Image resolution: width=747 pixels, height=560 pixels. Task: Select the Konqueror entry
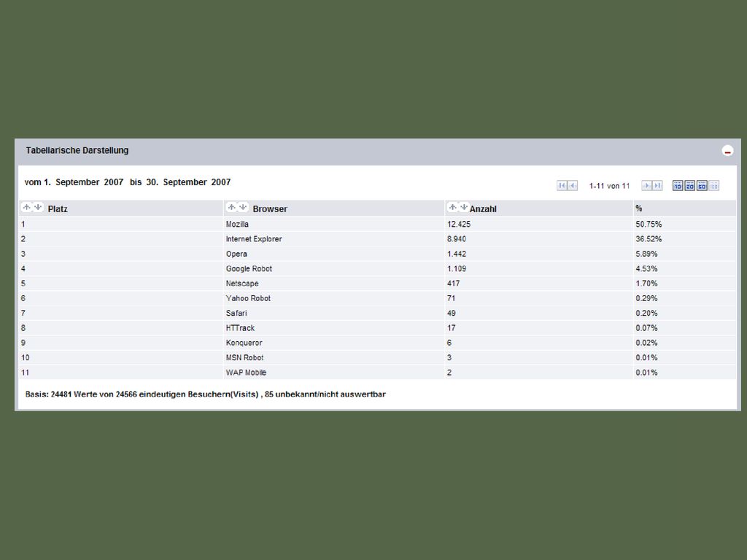(x=244, y=343)
